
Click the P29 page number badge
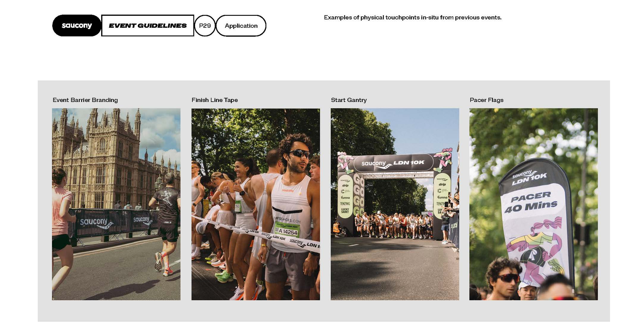click(205, 25)
